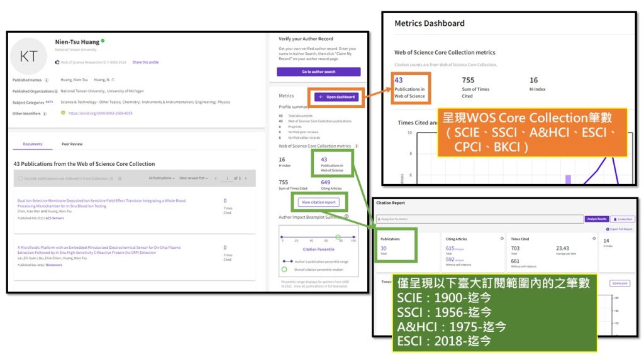Screen dimensions: 644x362
Task: Click the Go to author search button
Action: click(x=319, y=72)
